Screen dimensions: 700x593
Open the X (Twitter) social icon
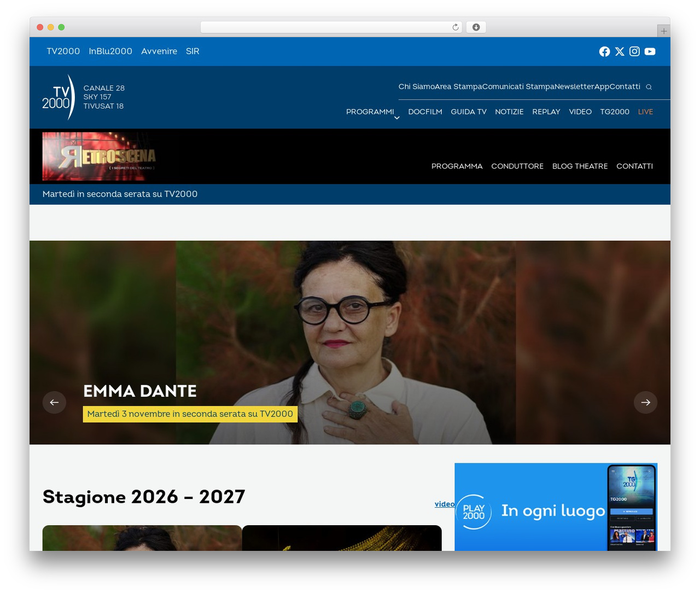coord(620,51)
